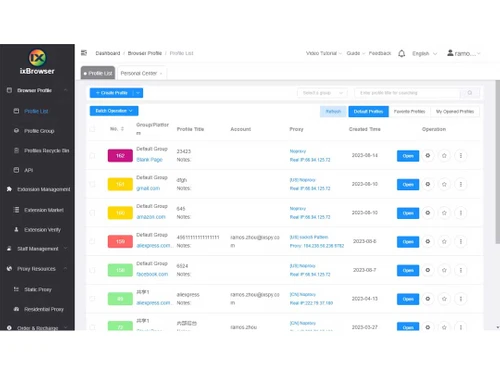Click the magenta 162 number badge
The height and width of the screenshot is (375, 500).
(x=120, y=156)
